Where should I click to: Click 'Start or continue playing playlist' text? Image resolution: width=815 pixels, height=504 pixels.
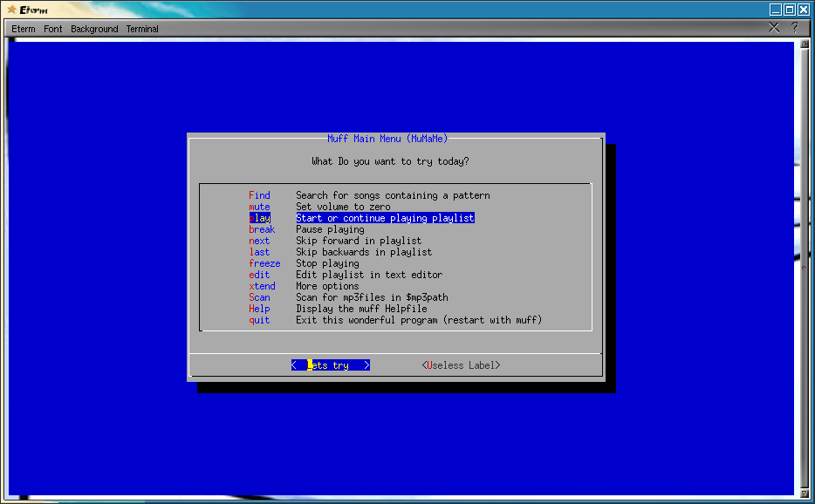pyautogui.click(x=385, y=218)
